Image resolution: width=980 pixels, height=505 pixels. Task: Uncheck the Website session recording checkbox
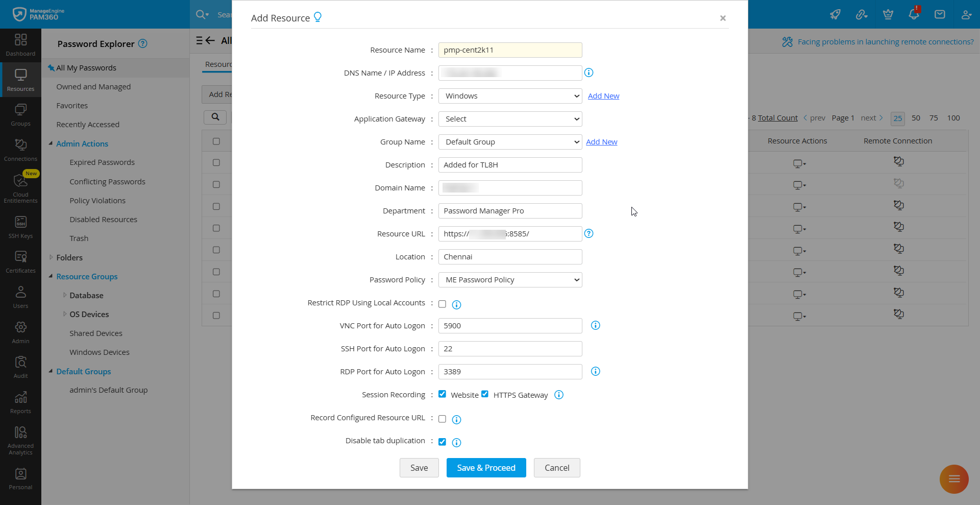point(442,394)
